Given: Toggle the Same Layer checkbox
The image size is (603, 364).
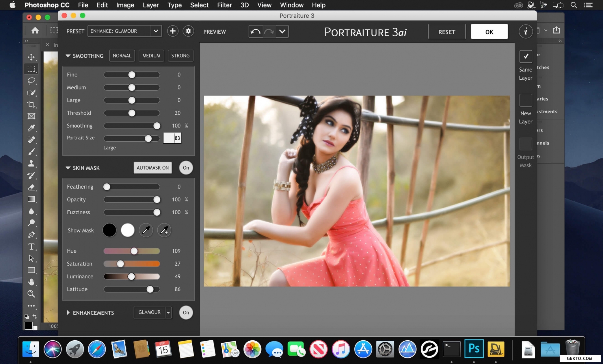Looking at the screenshot, I should [x=526, y=56].
